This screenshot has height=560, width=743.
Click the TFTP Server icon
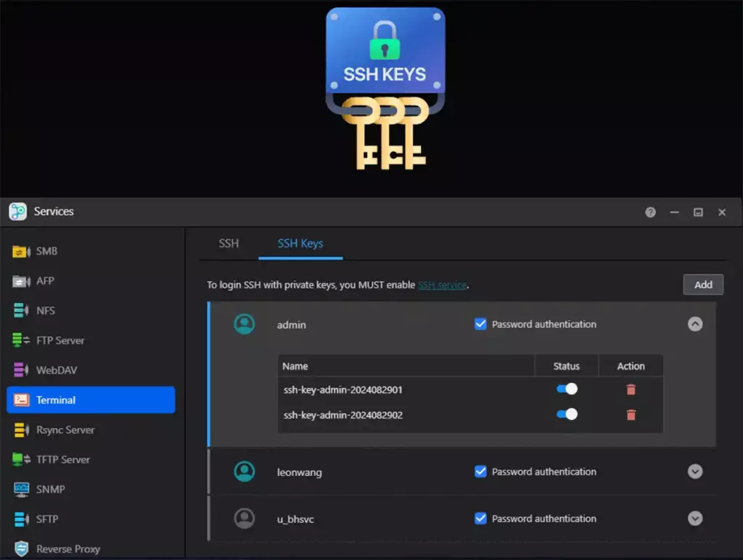coord(21,459)
